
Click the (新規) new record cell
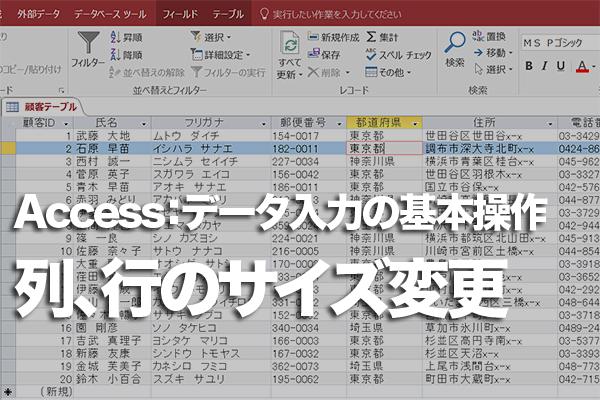click(45, 392)
